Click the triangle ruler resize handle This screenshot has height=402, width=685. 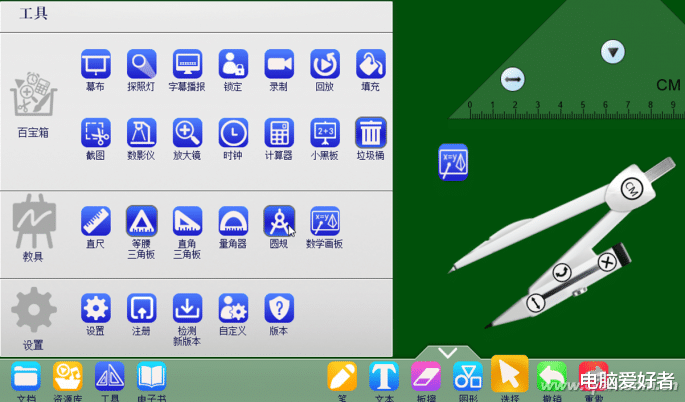coord(512,80)
